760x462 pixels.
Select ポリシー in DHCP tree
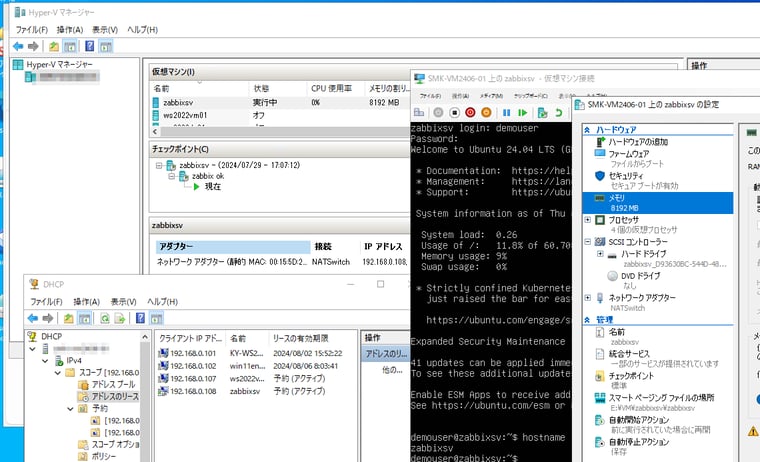click(104, 456)
